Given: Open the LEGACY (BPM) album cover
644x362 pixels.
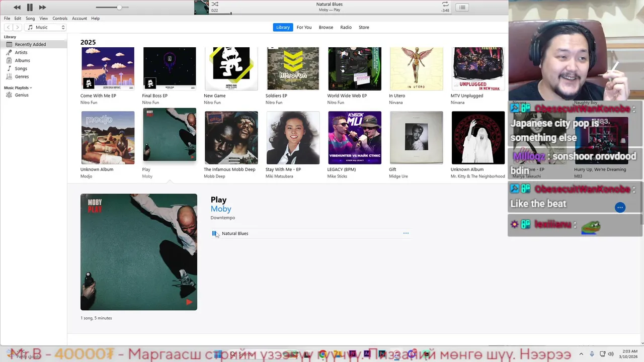Looking at the screenshot, I should pos(355,138).
